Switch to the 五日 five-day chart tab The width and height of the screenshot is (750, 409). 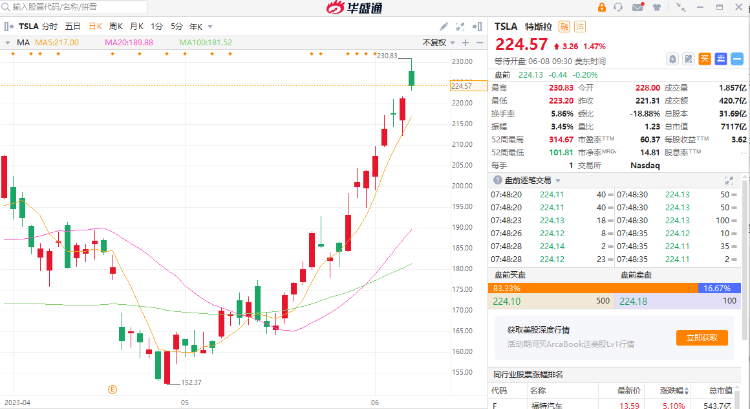(x=73, y=26)
